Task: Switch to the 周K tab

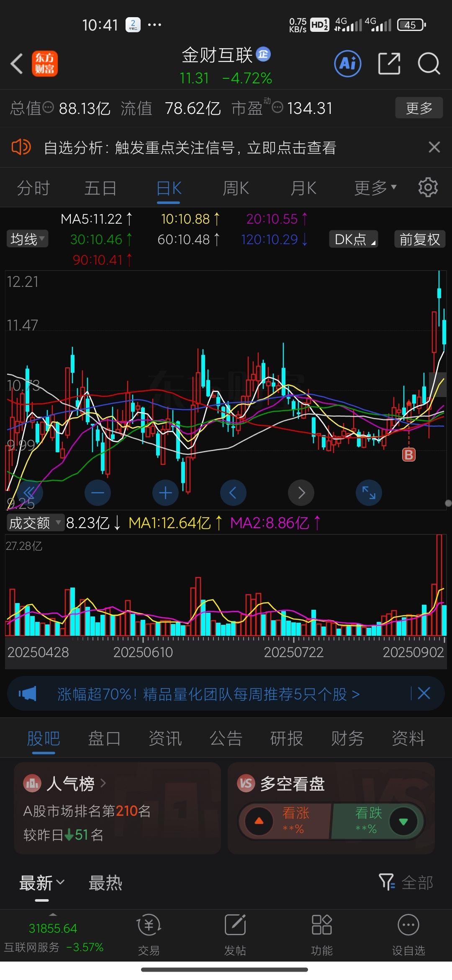Action: click(x=236, y=188)
